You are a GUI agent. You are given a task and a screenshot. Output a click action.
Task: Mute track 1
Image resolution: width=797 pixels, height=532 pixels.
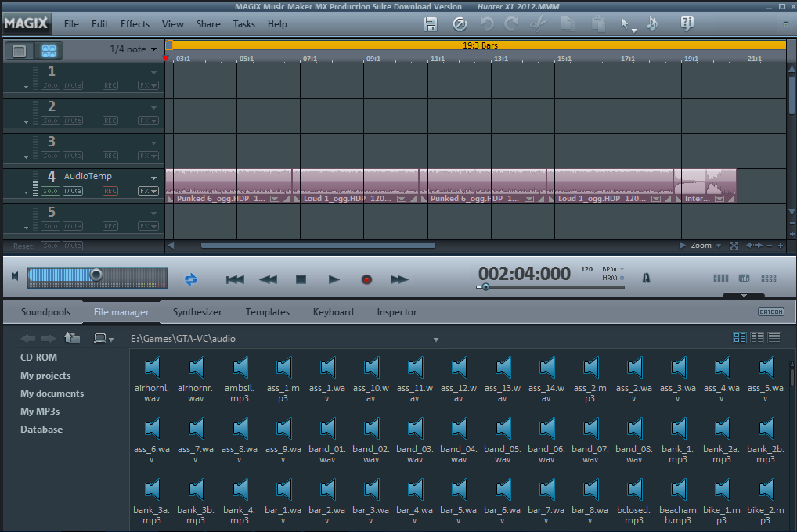click(73, 85)
